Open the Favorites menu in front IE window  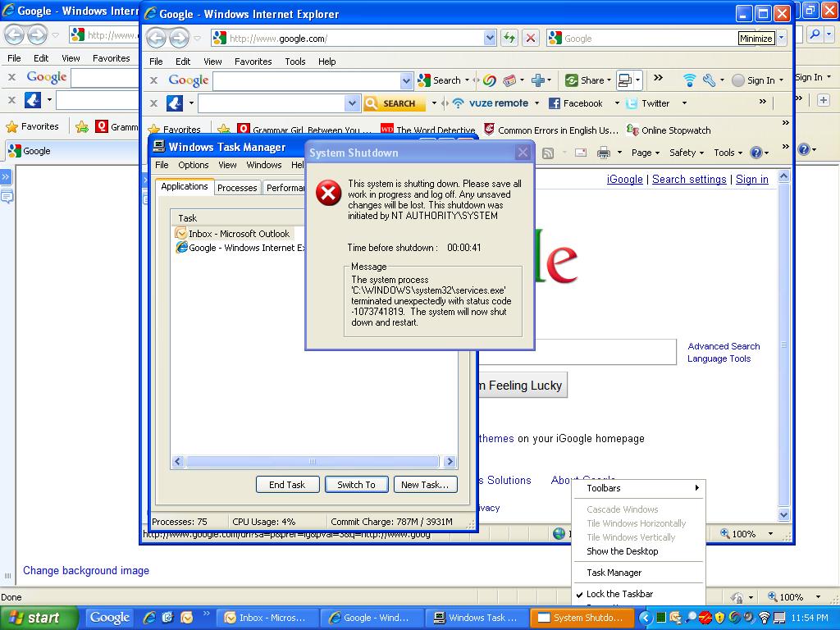(x=253, y=62)
